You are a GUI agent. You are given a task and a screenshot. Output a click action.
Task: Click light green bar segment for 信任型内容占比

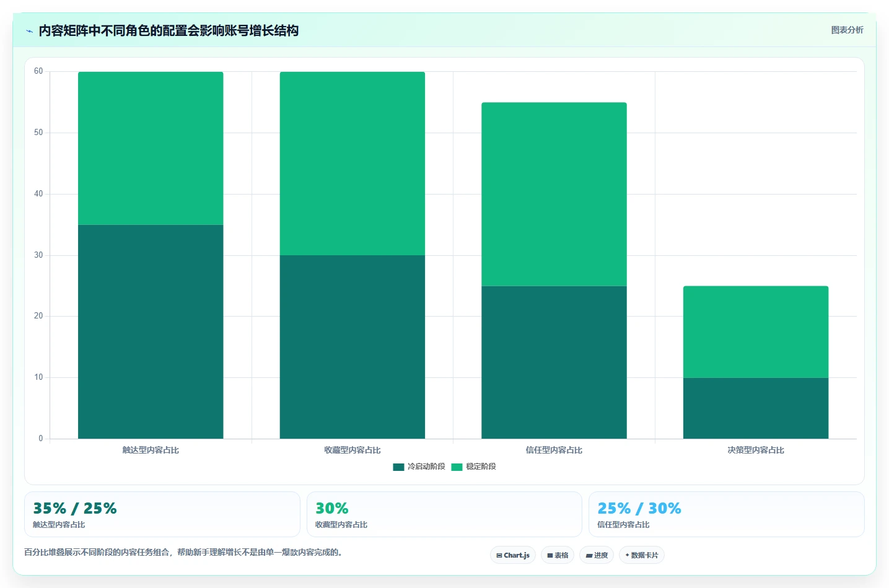point(554,194)
